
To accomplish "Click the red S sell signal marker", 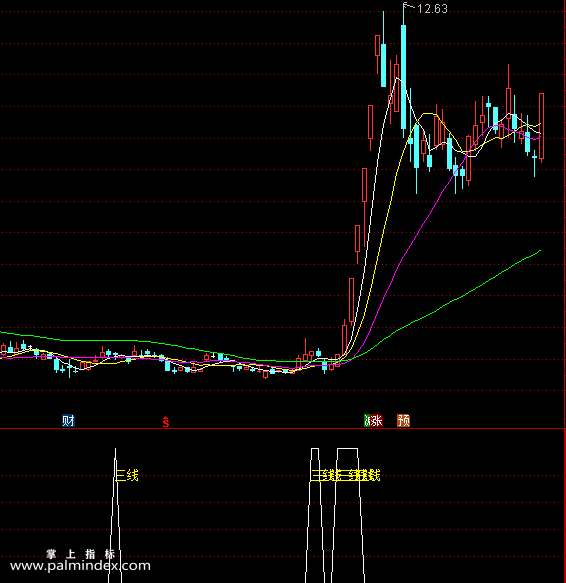I will click(x=165, y=422).
